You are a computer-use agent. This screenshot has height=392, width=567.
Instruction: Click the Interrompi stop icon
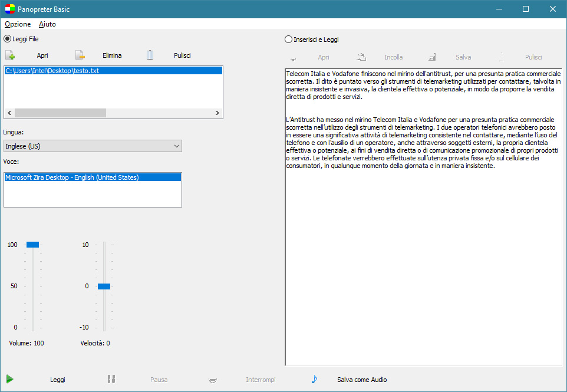pos(212,380)
